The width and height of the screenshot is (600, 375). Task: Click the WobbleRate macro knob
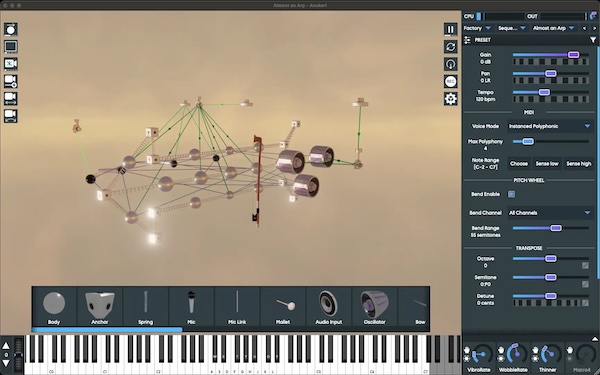pos(517,354)
